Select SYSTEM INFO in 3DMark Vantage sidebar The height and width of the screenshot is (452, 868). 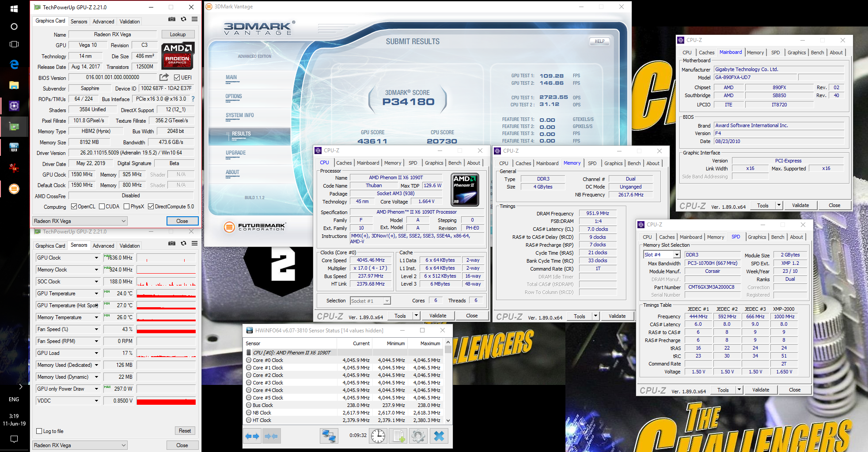240,115
